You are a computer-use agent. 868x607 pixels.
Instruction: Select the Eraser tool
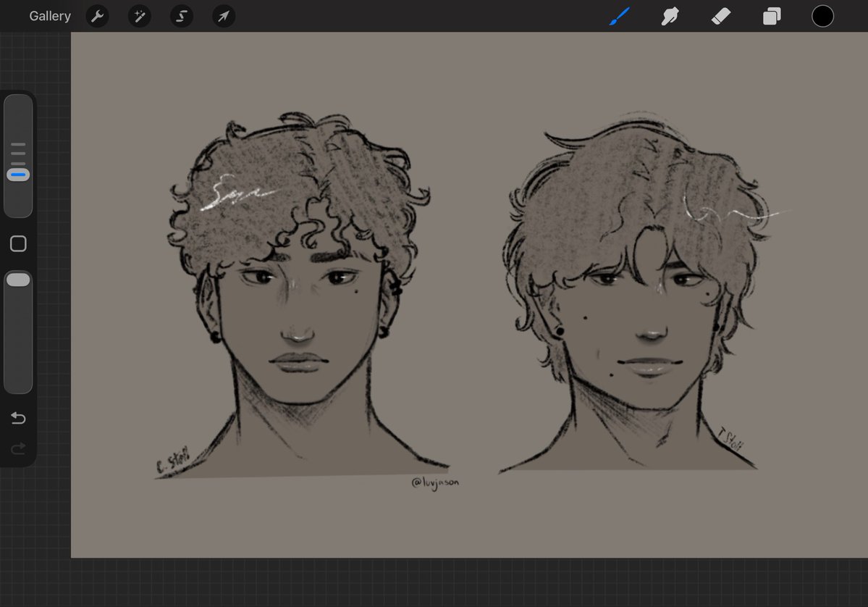(721, 16)
